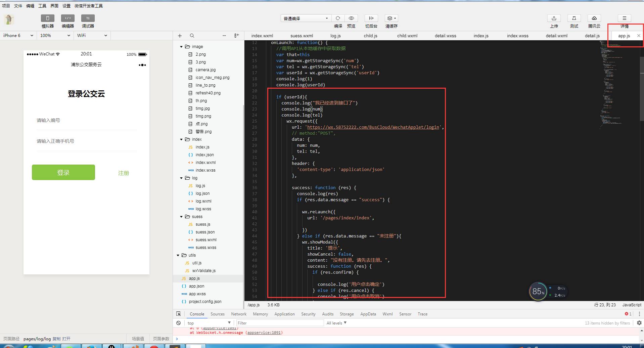Toggle the debugger (调试器) panel
Image resolution: width=644 pixels, height=348 pixels.
point(88,18)
